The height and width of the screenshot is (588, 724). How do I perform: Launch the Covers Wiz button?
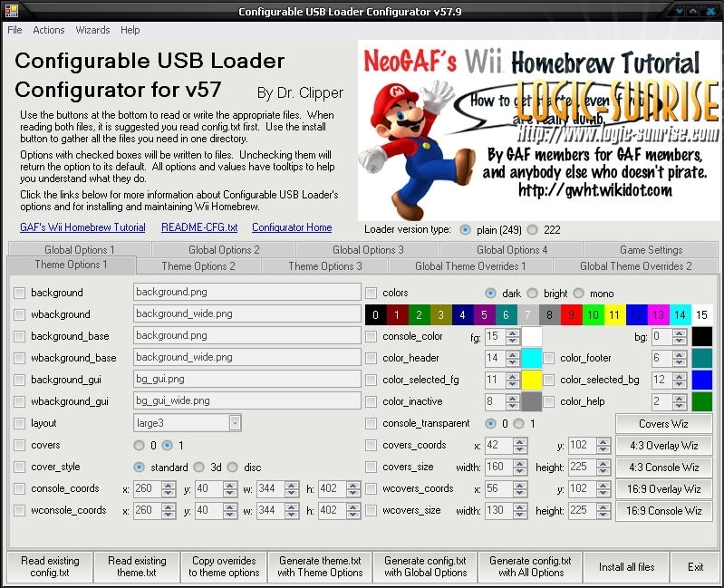tap(663, 423)
